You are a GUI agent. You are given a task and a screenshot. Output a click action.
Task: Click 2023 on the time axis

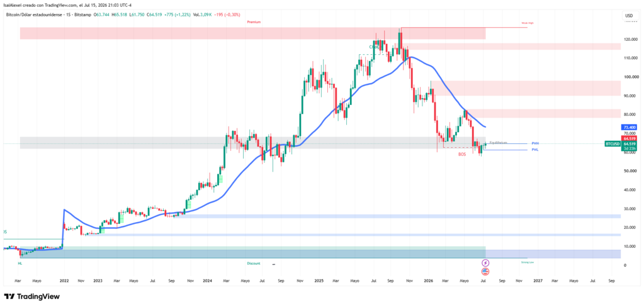(98, 281)
